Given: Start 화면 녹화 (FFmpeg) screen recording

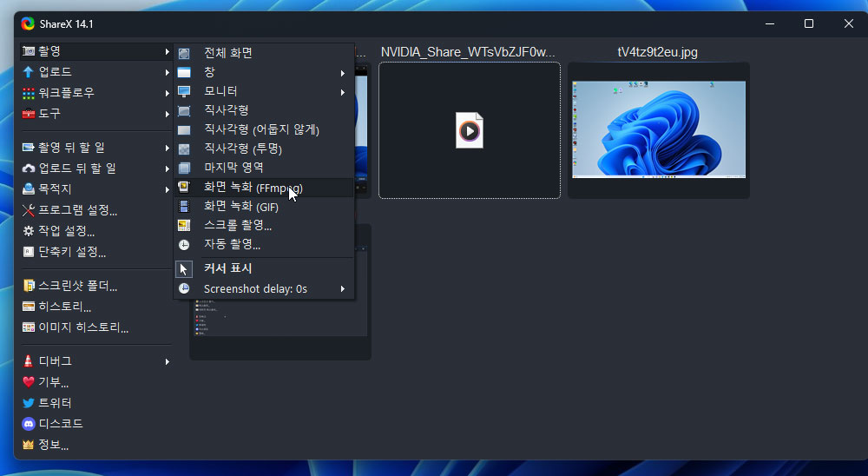Looking at the screenshot, I should pos(264,188).
